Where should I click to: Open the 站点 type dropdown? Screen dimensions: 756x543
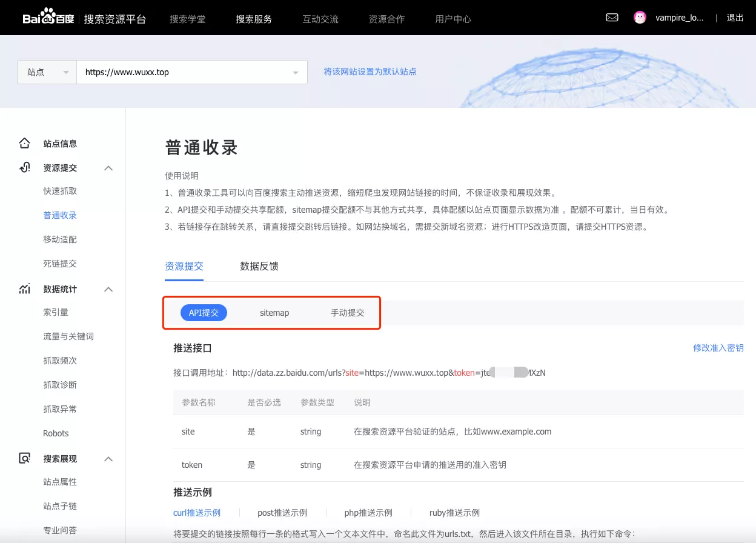pyautogui.click(x=47, y=72)
